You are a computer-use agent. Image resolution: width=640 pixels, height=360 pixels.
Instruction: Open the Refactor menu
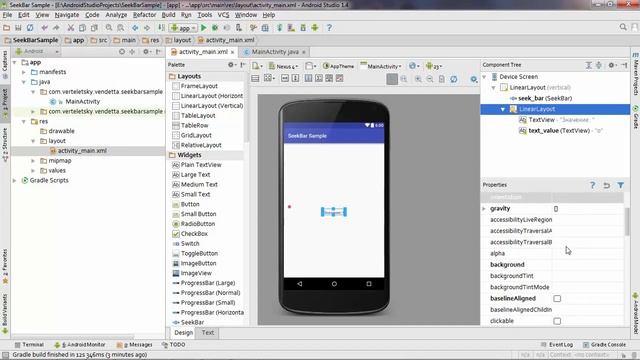pos(144,15)
